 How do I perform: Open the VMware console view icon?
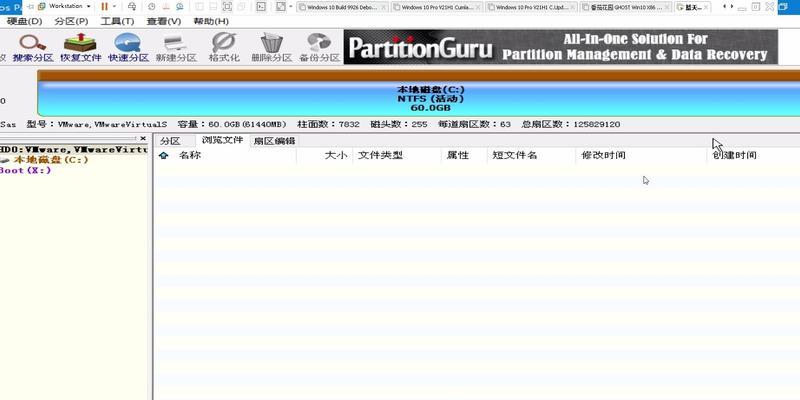[x=261, y=7]
